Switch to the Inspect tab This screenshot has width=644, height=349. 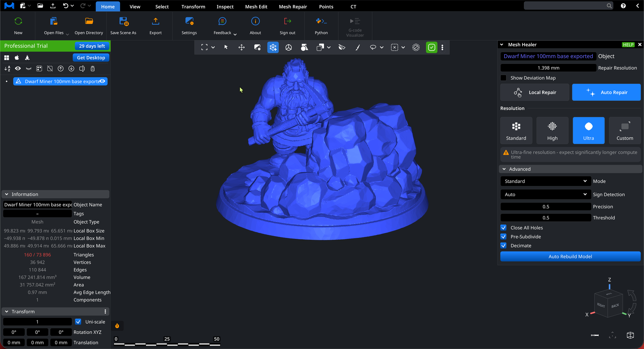[225, 6]
